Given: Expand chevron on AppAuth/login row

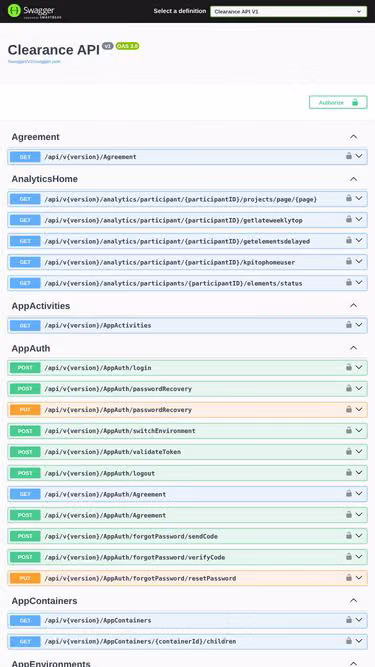Looking at the screenshot, I should [359, 367].
